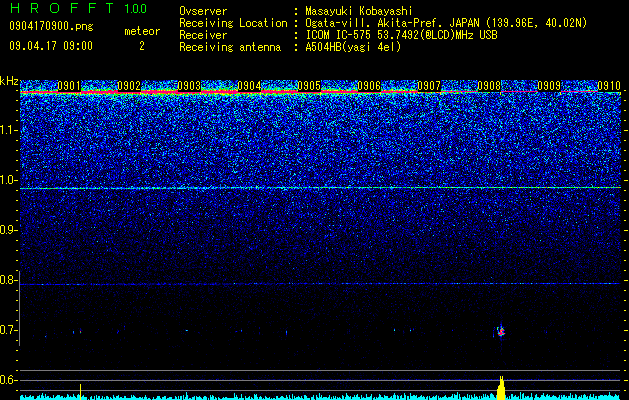Screen dimensions: 629x400
Task: Click the 0.6 kHz axis label
Action: (10, 380)
